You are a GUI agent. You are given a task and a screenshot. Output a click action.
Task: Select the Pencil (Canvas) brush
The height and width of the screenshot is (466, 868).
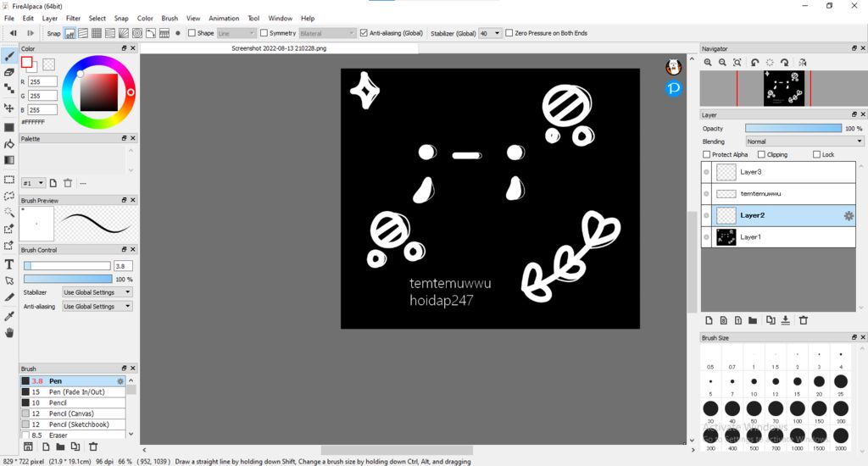click(73, 414)
